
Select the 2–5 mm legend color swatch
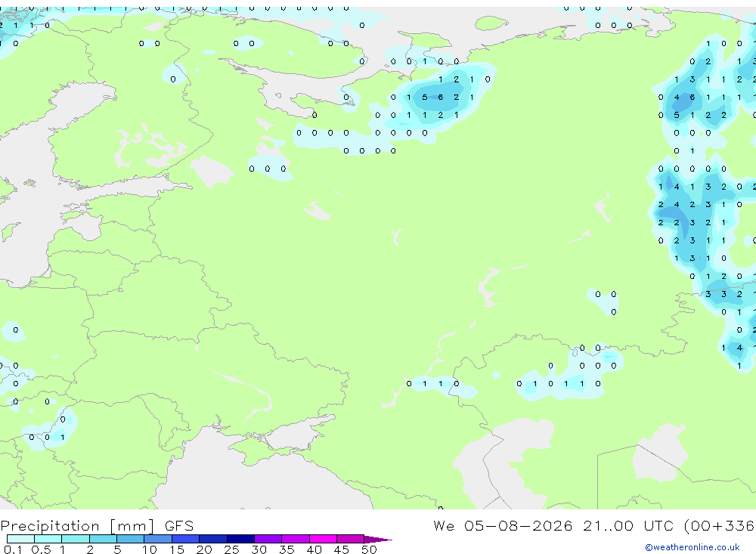point(103,539)
